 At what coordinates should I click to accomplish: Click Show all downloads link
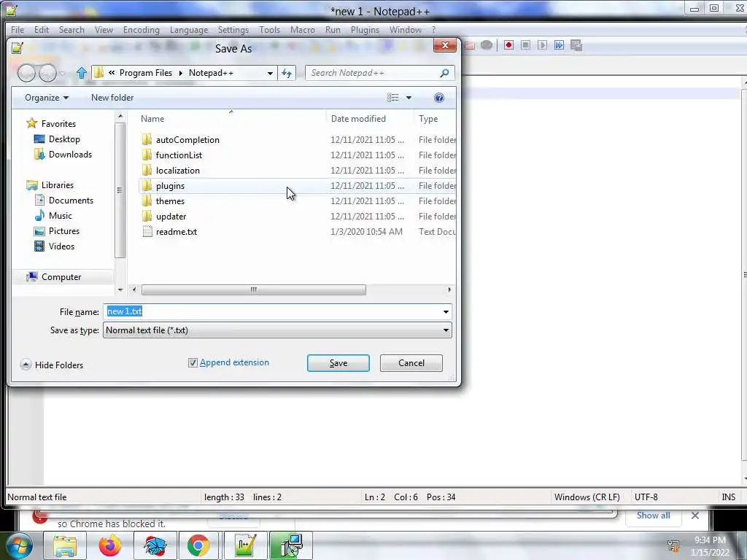point(653,516)
